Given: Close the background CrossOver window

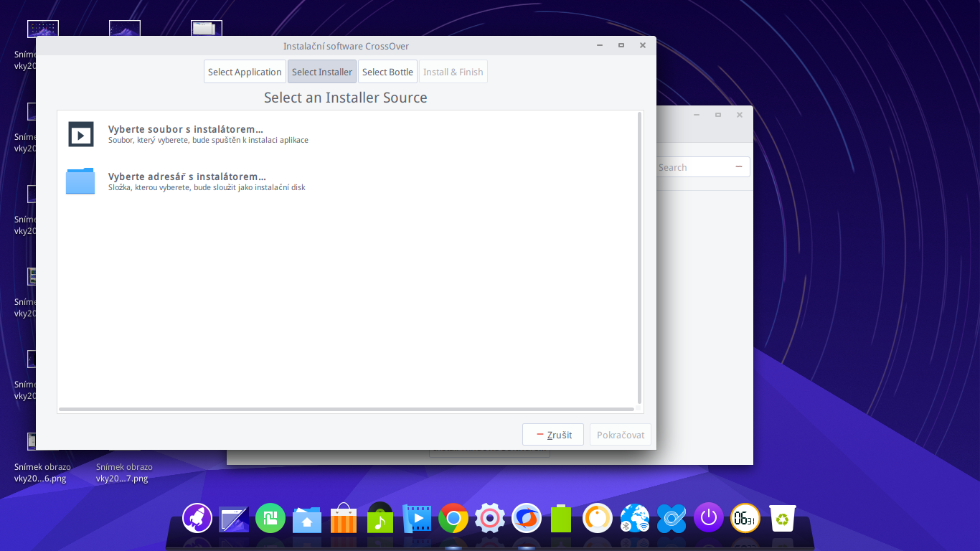Looking at the screenshot, I should (740, 115).
